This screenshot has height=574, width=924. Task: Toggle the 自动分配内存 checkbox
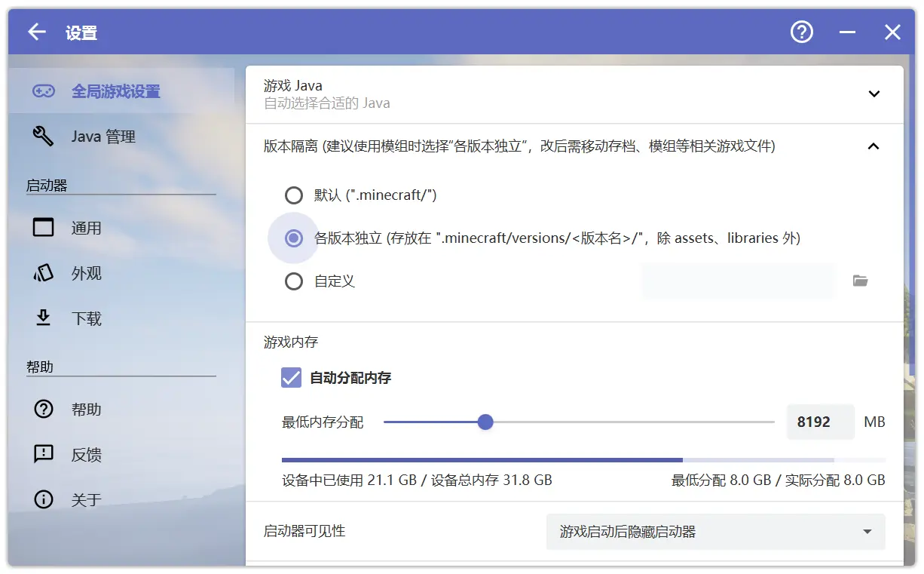click(x=291, y=378)
